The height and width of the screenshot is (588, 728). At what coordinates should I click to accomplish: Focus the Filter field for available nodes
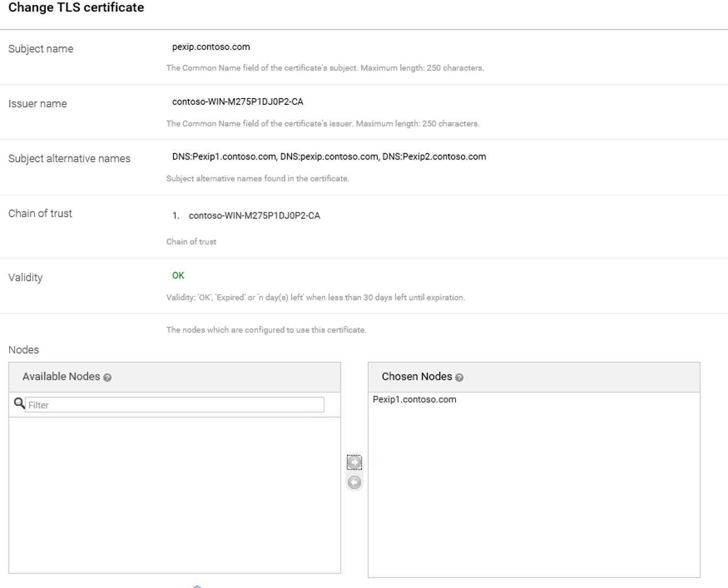[175, 405]
